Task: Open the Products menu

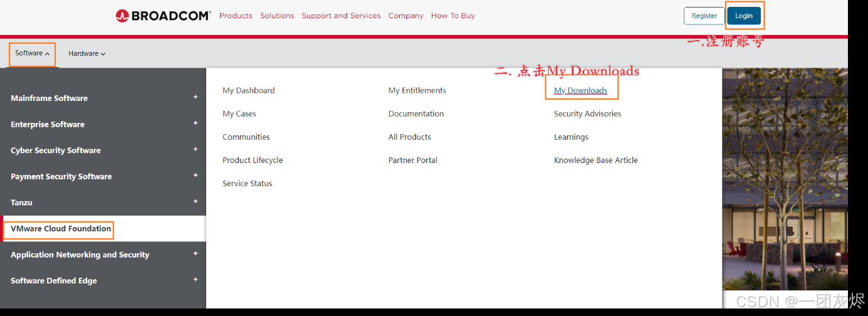Action: (236, 16)
